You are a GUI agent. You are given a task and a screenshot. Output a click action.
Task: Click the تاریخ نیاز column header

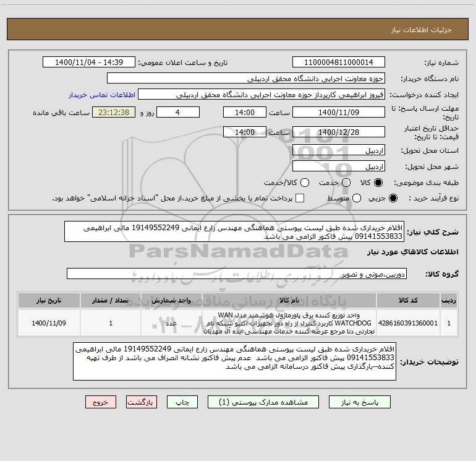click(x=49, y=300)
